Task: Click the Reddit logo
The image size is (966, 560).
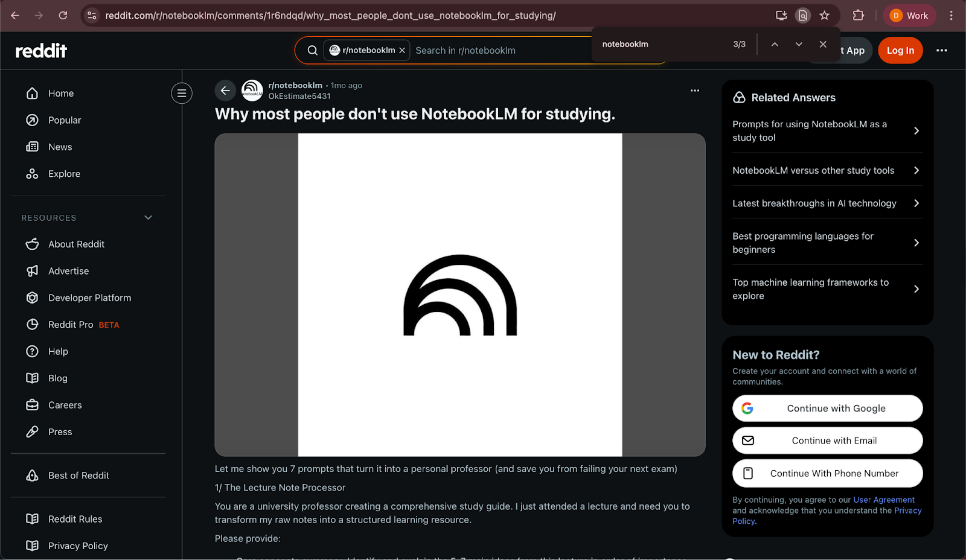Action: (41, 51)
